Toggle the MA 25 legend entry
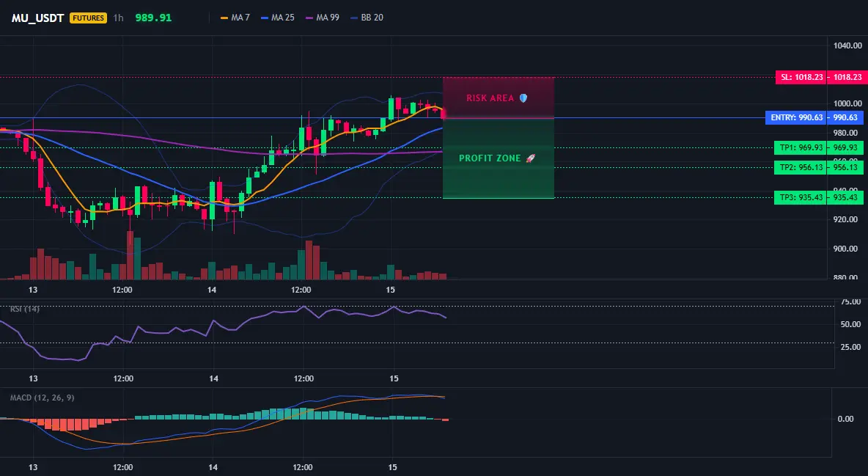 [x=278, y=18]
